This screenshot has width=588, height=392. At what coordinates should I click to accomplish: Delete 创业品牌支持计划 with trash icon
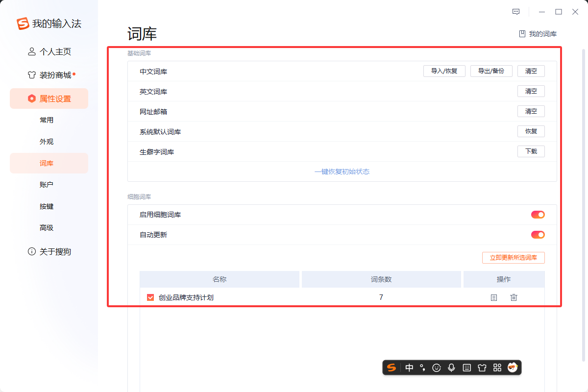(x=514, y=297)
